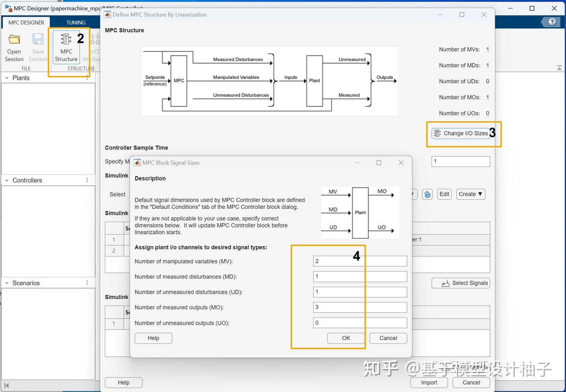Click the skip-to-start icon bottom left
This screenshot has height=392, width=566.
click(x=6, y=386)
